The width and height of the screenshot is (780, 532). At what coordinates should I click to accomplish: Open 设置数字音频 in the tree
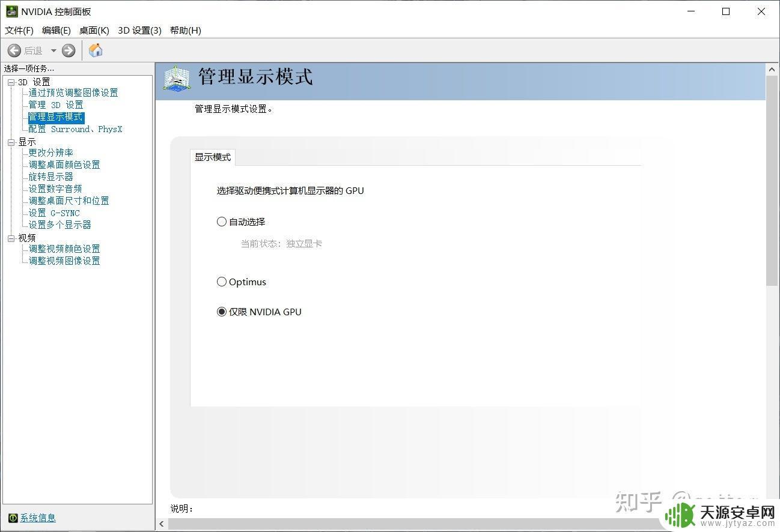pyautogui.click(x=55, y=189)
